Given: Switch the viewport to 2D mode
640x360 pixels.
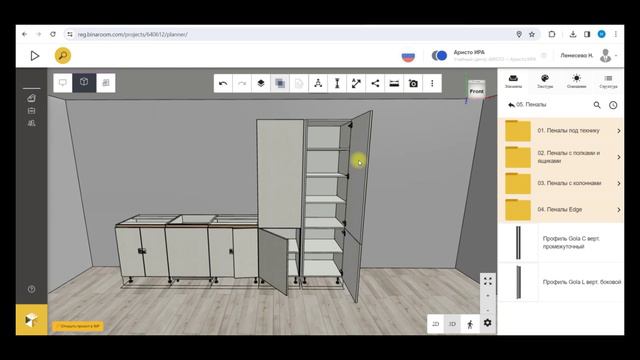Looking at the screenshot, I should point(436,324).
